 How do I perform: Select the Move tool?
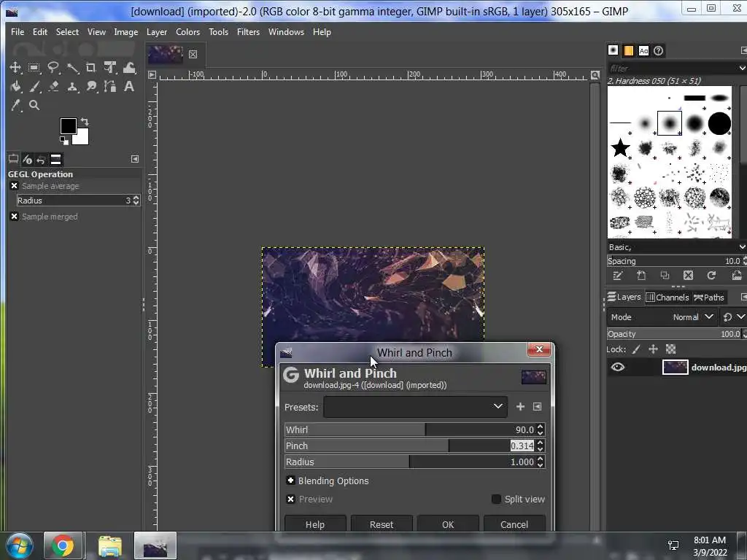click(15, 68)
